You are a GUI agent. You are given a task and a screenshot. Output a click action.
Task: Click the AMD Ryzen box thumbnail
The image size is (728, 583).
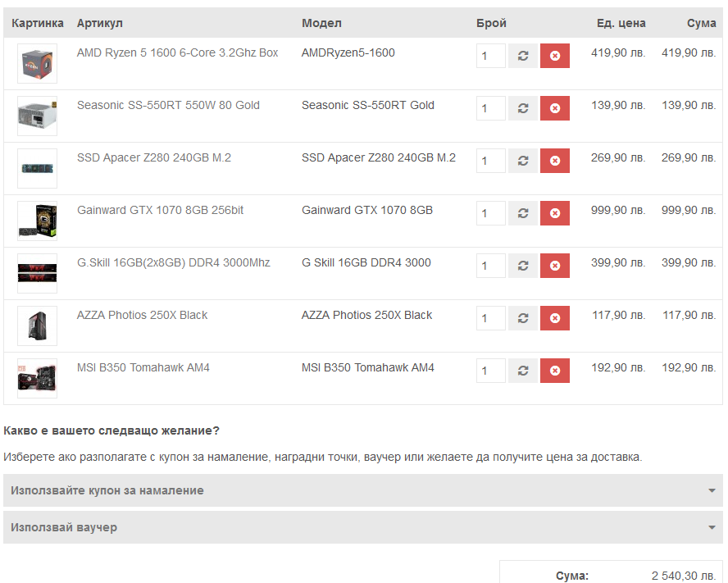tap(37, 64)
